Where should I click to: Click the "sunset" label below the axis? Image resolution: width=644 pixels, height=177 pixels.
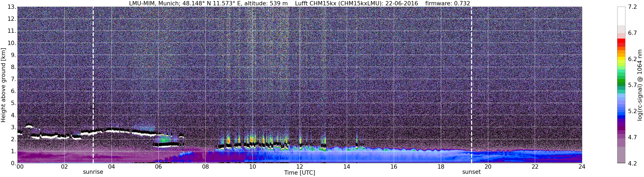[471, 172]
